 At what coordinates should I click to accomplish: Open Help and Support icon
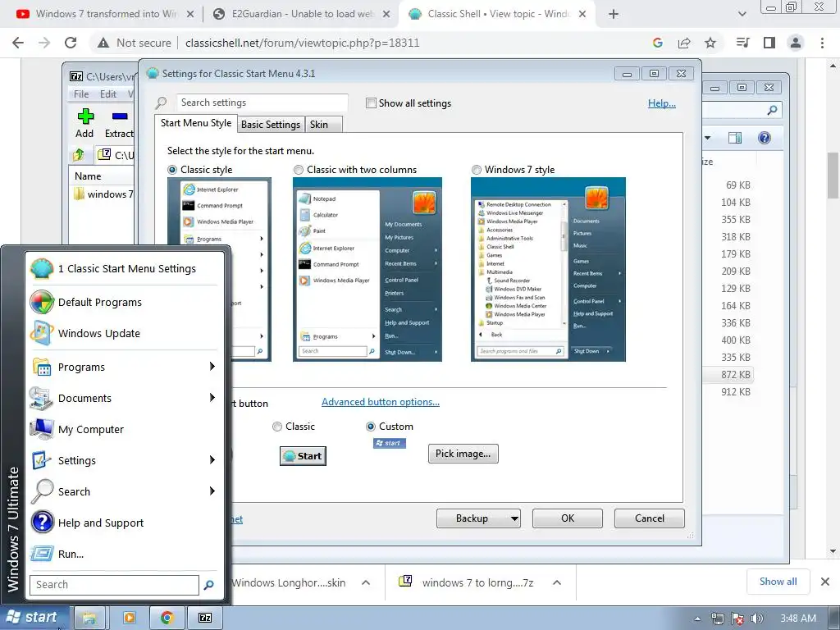(x=42, y=523)
